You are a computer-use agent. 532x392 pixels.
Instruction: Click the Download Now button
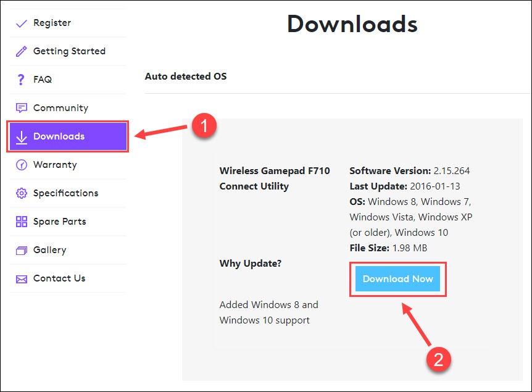coord(397,279)
